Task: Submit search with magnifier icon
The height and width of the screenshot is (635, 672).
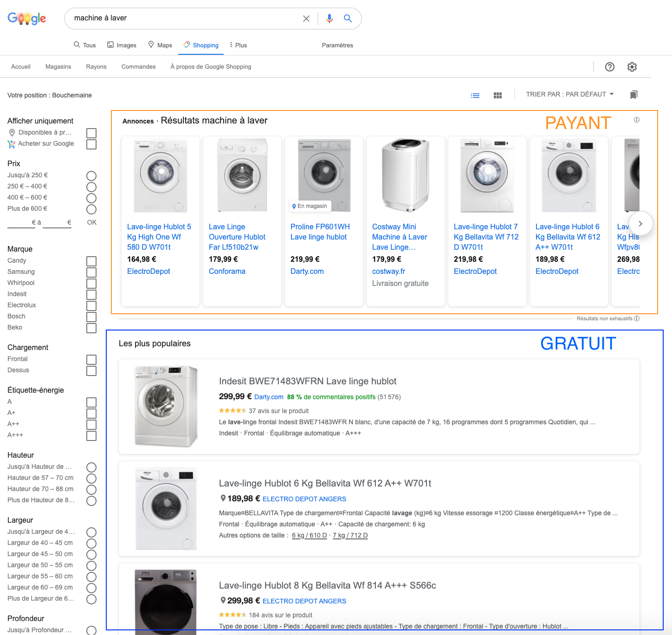Action: [348, 19]
